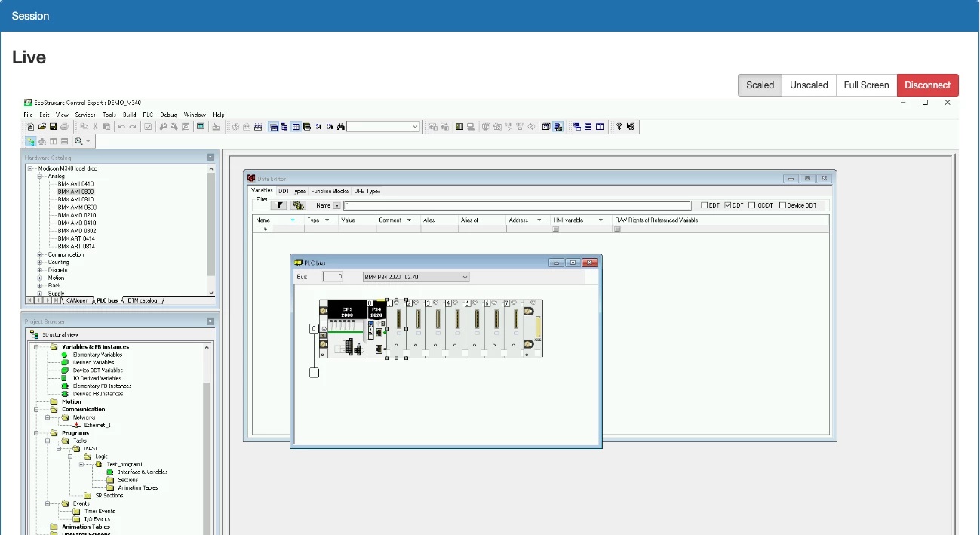The image size is (980, 535).
Task: Select BMX AMI 0800 in Hardware Catalog
Action: [75, 192]
